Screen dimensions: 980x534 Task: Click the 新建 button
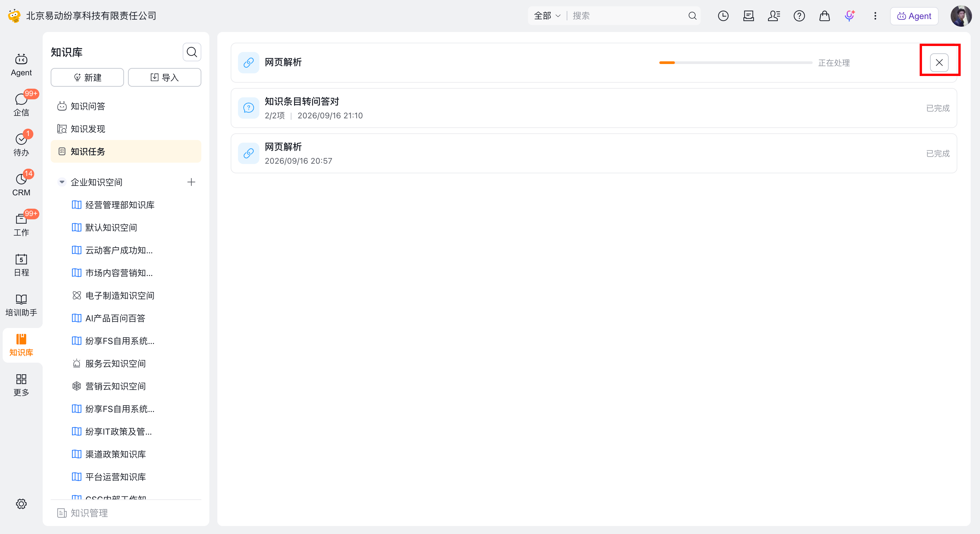(x=87, y=78)
